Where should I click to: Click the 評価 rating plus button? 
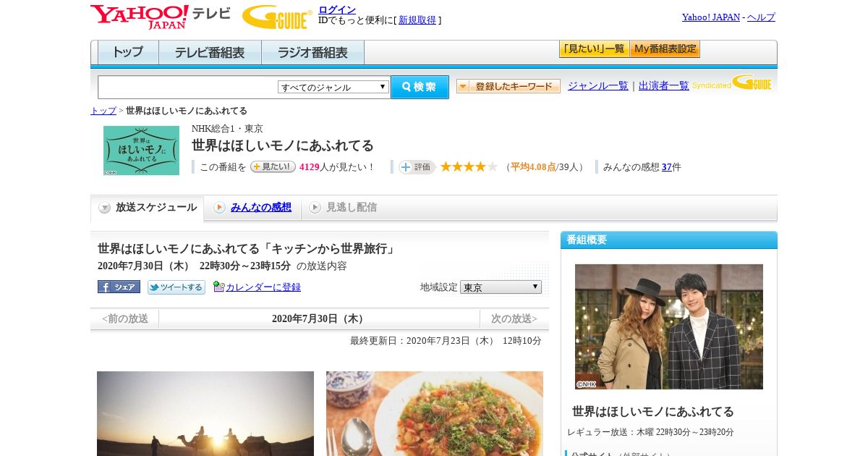(x=416, y=166)
